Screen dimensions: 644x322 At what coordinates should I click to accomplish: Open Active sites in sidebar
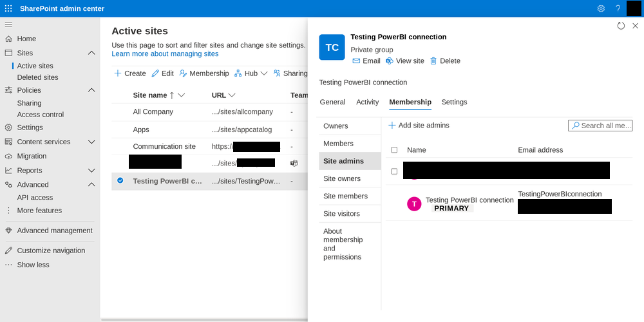[x=35, y=66]
